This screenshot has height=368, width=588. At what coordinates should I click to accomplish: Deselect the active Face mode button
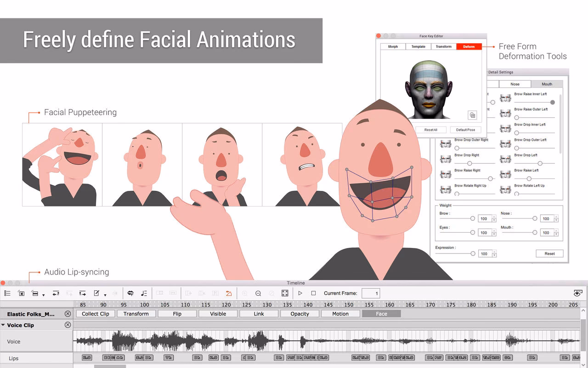coord(381,313)
